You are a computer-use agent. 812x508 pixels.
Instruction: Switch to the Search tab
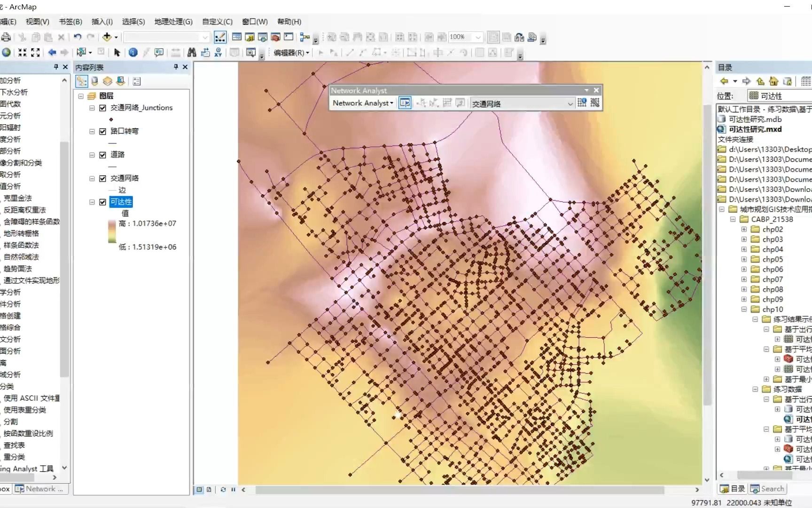point(768,489)
